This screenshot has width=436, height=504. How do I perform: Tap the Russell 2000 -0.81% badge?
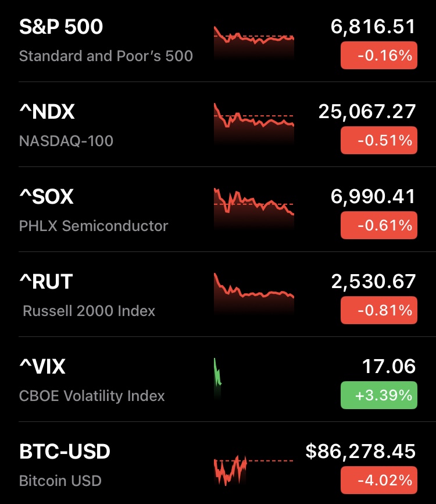coord(378,310)
